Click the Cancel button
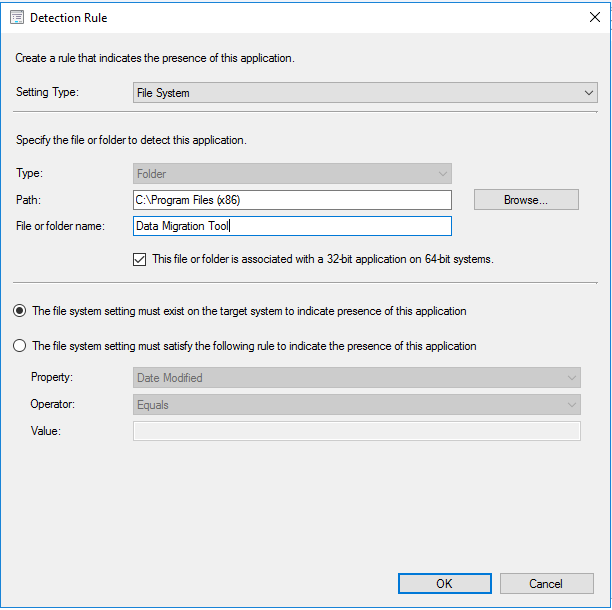This screenshot has height=610, width=612. click(x=546, y=583)
